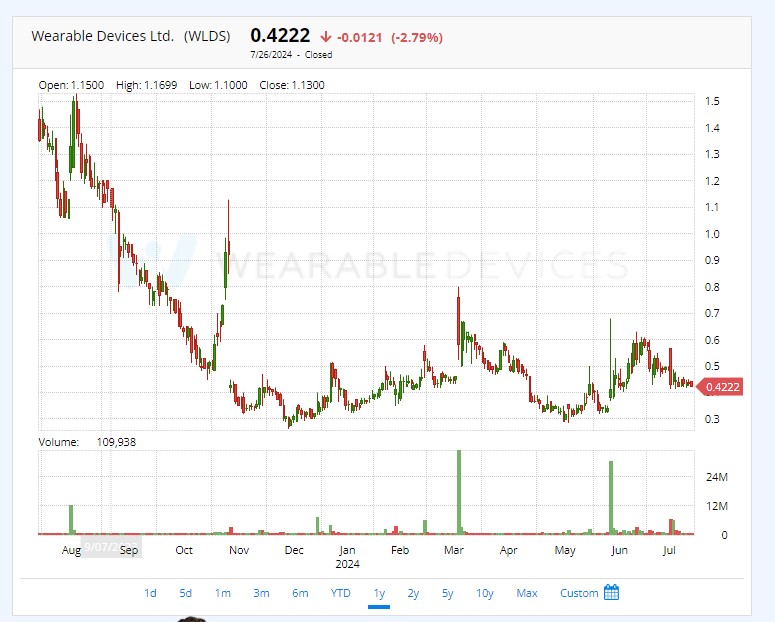Click the 7/26/2024 - Closed status text
The image size is (775, 622).
pos(291,55)
